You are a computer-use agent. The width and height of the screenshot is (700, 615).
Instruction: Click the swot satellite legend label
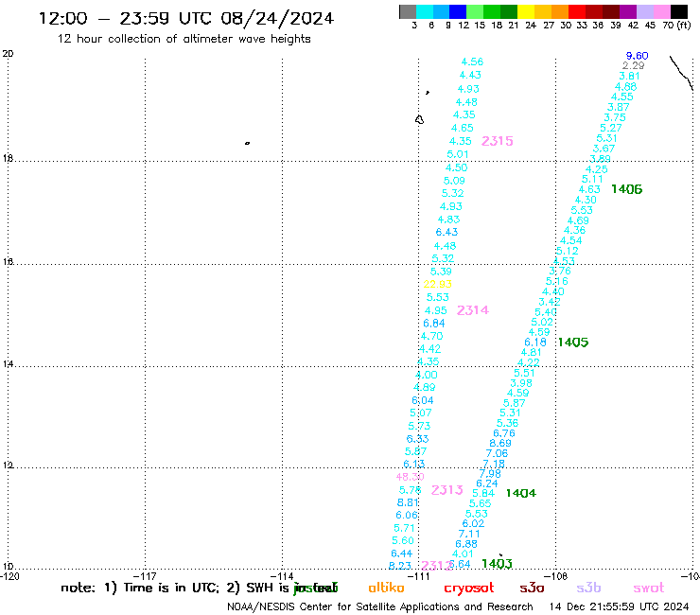click(x=649, y=589)
